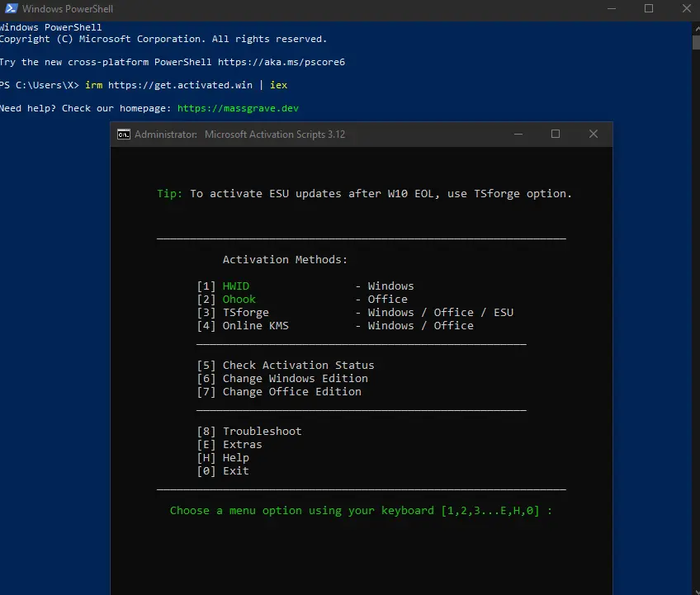Click the Check Activation Status line

pyautogui.click(x=286, y=365)
